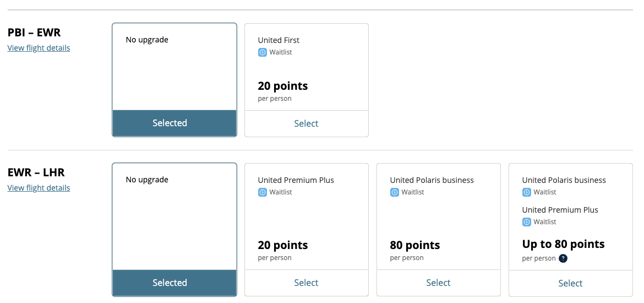Image resolution: width=644 pixels, height=303 pixels.
Task: View flight details for PBI – EWR
Action: click(x=39, y=48)
